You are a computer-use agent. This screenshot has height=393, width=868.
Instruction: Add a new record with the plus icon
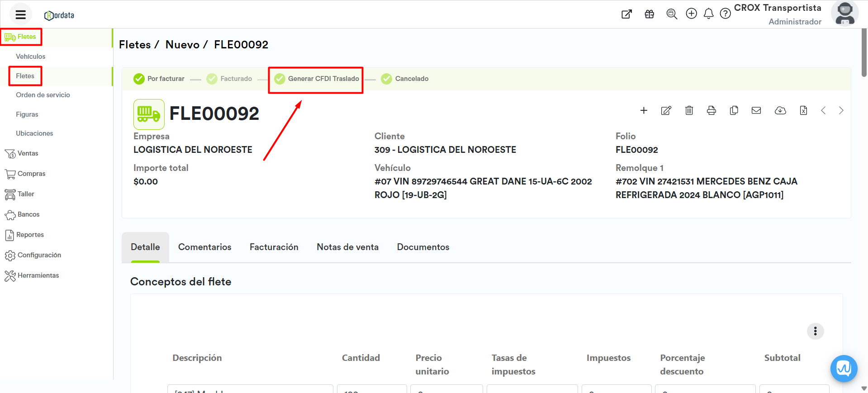644,110
